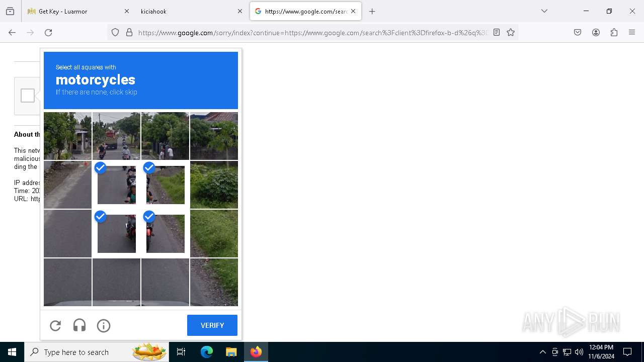Select top row tile with distant truck and bikes

click(117, 136)
